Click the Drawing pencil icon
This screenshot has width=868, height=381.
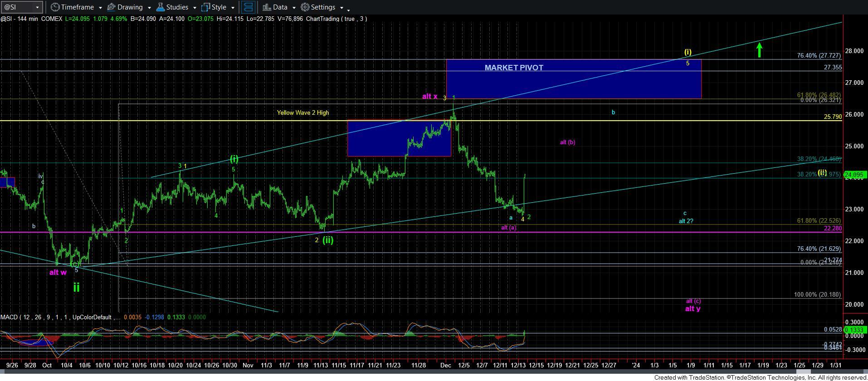111,7
